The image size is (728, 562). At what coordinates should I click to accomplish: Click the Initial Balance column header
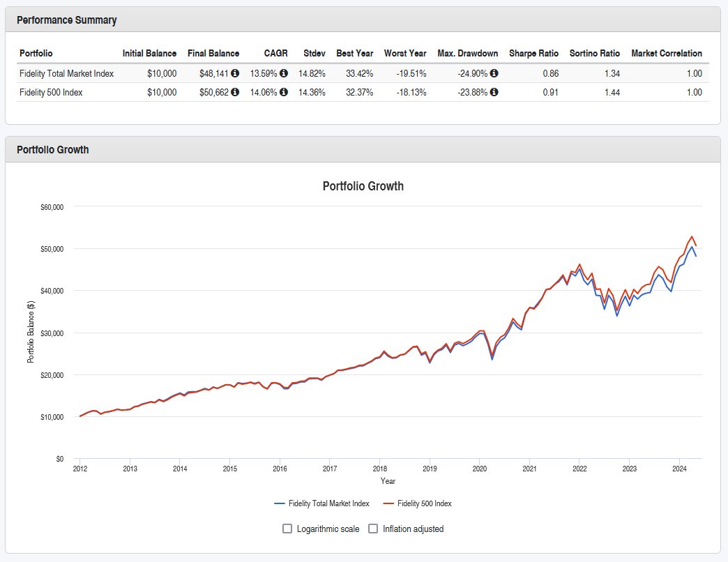click(149, 54)
